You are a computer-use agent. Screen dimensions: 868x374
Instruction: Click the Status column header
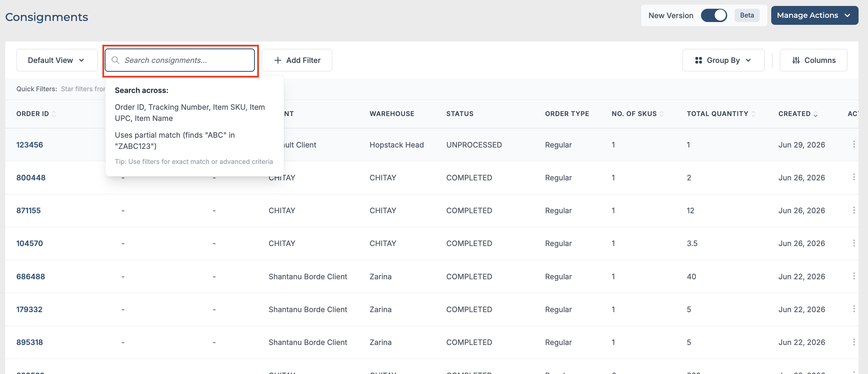pos(460,114)
